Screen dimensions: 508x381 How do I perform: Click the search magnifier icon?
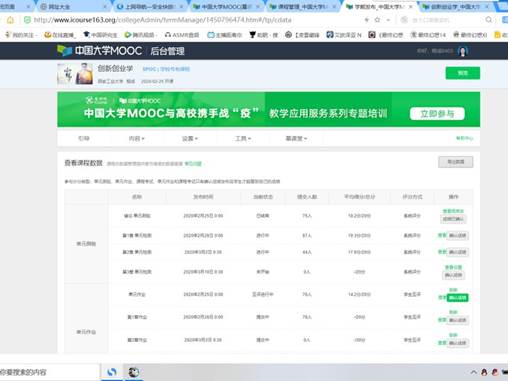(489, 20)
